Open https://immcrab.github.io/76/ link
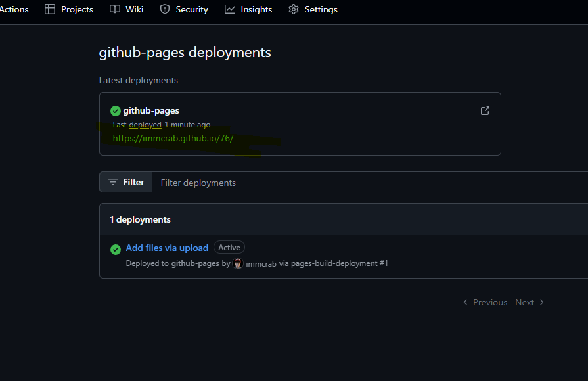This screenshot has height=381, width=588. [x=173, y=139]
